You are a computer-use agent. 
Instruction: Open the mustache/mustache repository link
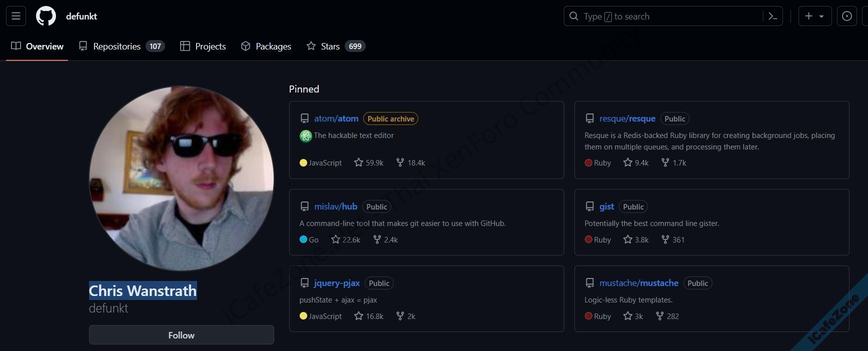(x=638, y=283)
